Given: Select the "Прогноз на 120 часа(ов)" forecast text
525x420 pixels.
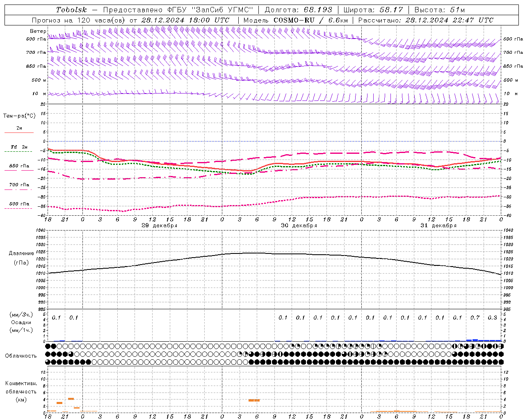Looking at the screenshot, I should (x=79, y=20).
